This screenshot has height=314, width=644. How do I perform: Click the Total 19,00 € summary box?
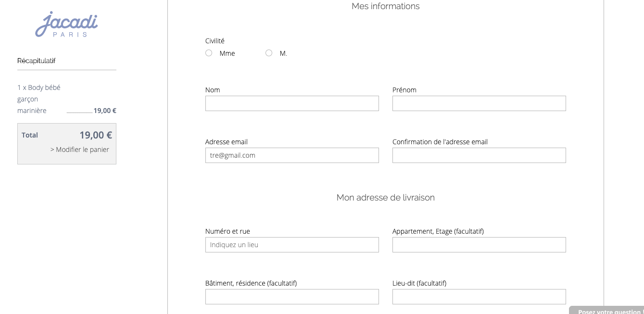67,144
